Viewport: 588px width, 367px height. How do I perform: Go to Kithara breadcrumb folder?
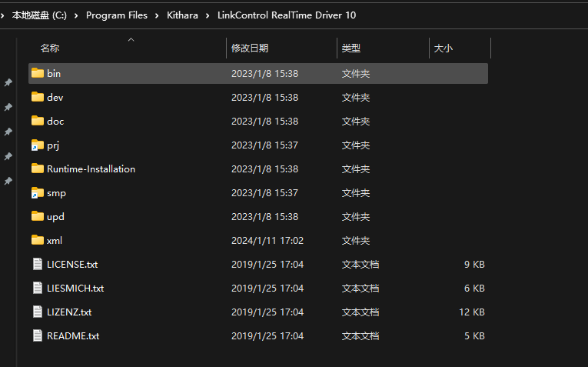click(182, 15)
